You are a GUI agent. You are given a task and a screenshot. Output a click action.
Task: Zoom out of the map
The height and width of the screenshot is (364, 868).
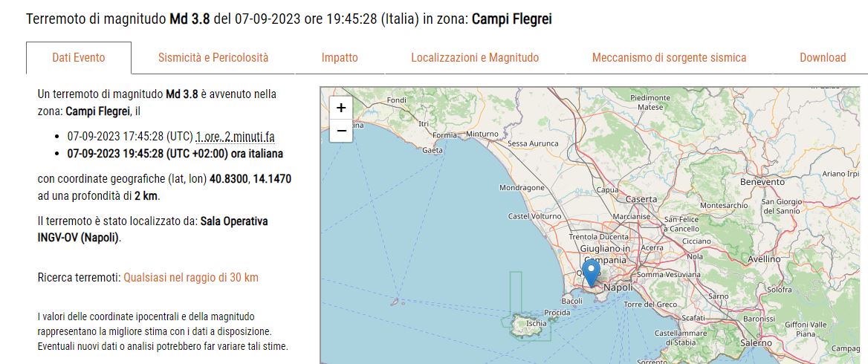(x=341, y=131)
